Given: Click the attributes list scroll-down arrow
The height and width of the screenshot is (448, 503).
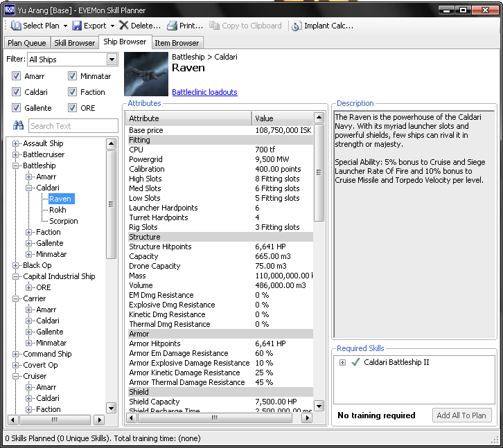Looking at the screenshot, I should tap(319, 406).
